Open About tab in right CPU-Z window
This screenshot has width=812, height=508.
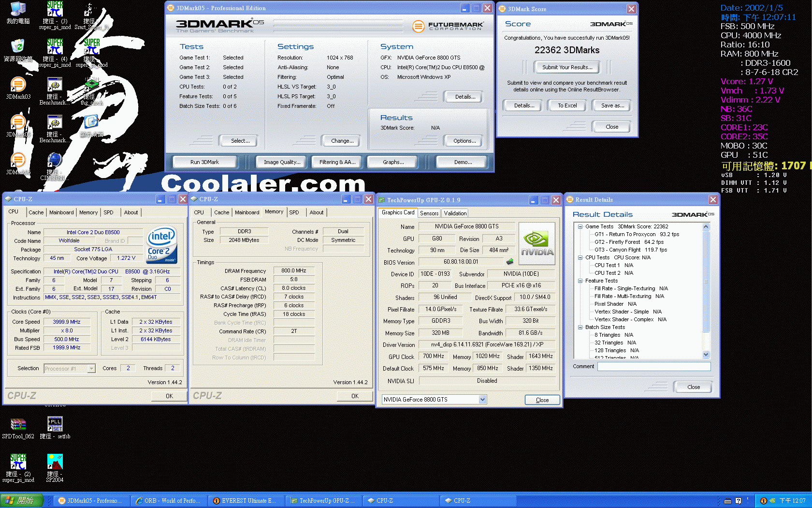317,212
